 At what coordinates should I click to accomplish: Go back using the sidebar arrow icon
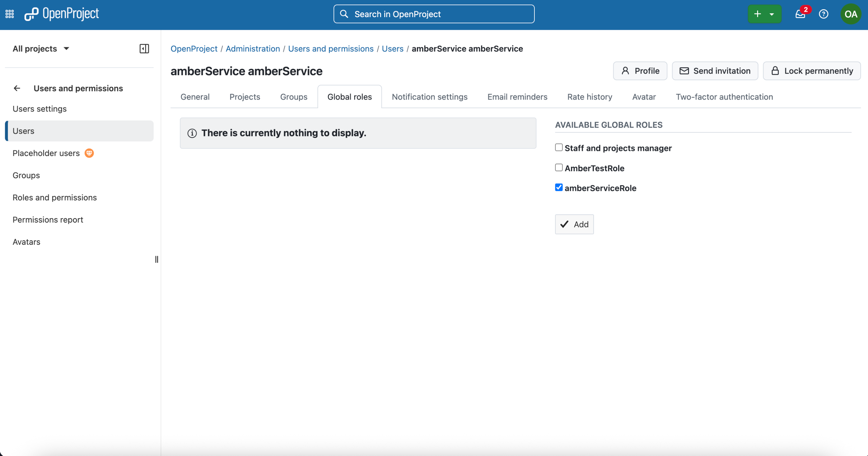[x=17, y=88]
